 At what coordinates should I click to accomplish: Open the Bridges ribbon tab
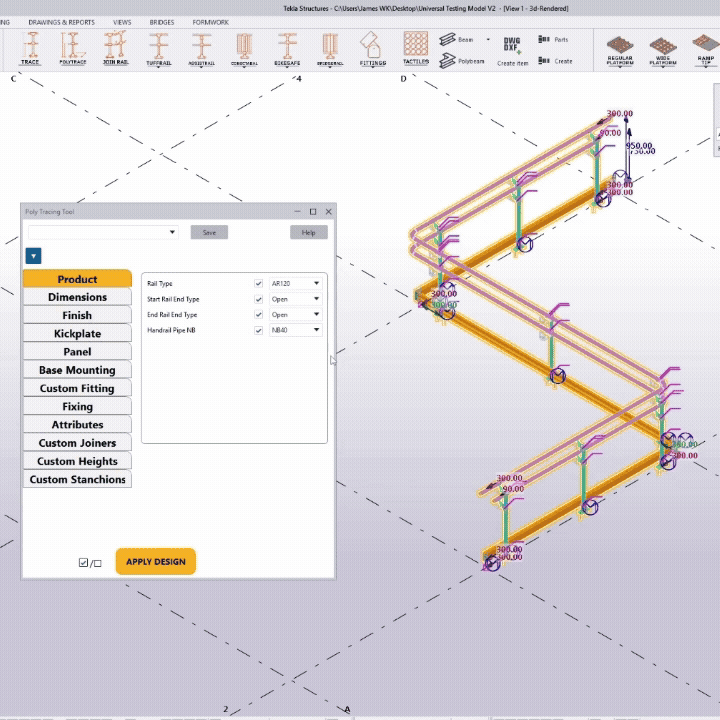pyautogui.click(x=161, y=21)
